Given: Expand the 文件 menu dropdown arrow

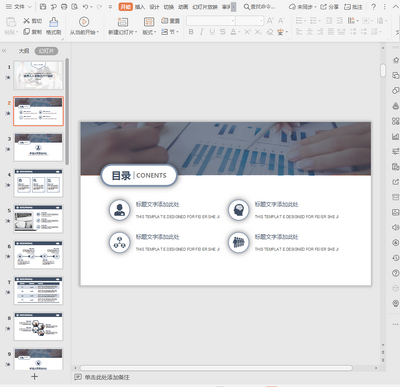Looking at the screenshot, I should pos(29,7).
